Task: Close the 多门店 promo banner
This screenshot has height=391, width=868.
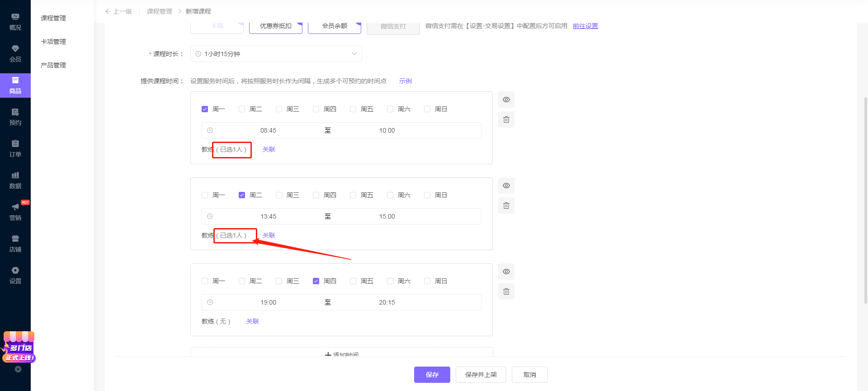Action: pyautogui.click(x=18, y=369)
